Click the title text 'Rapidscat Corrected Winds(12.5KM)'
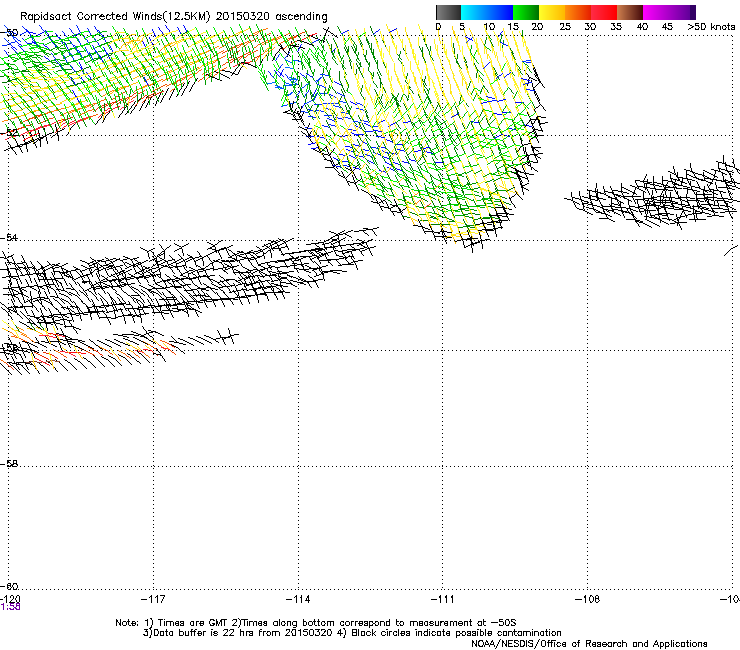Image resolution: width=740 pixels, height=650 pixels. 115,17
